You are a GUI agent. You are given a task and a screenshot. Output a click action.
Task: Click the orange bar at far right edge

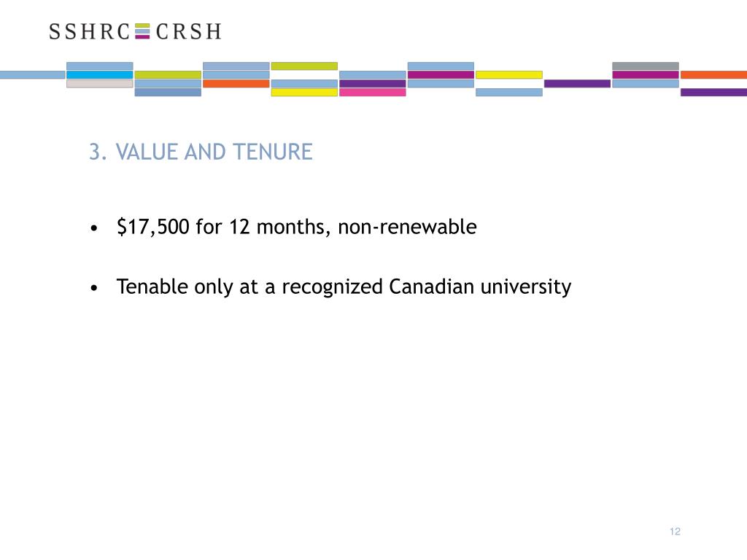tap(713, 75)
